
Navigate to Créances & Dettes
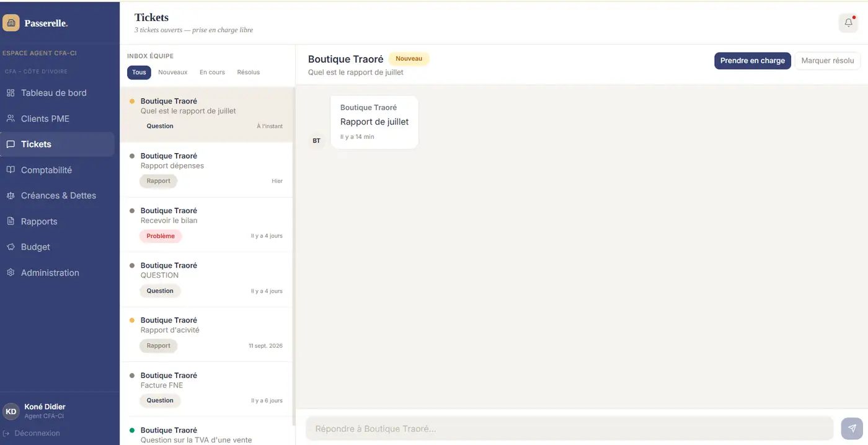pos(57,195)
